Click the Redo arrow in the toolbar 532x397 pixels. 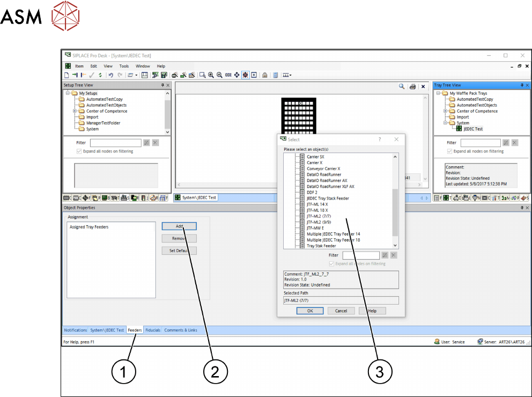pos(120,75)
